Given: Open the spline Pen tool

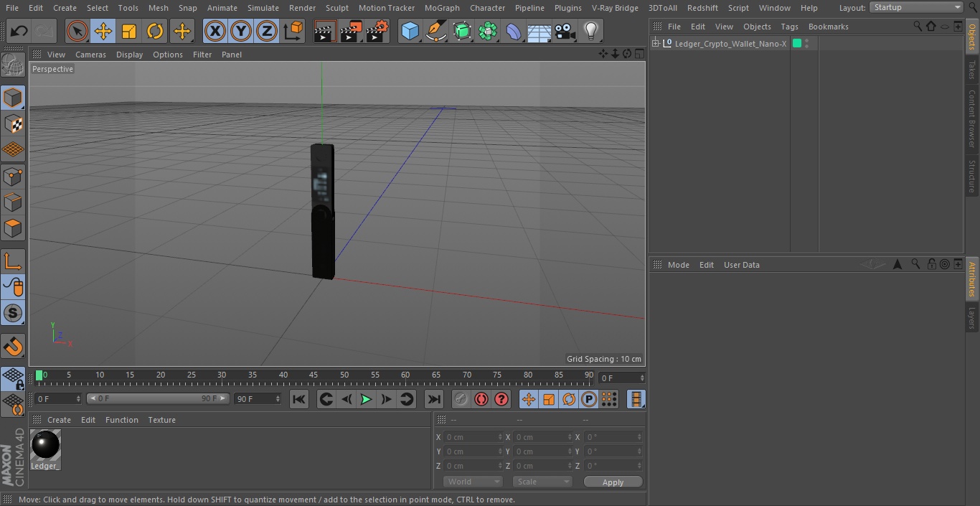Looking at the screenshot, I should click(435, 31).
